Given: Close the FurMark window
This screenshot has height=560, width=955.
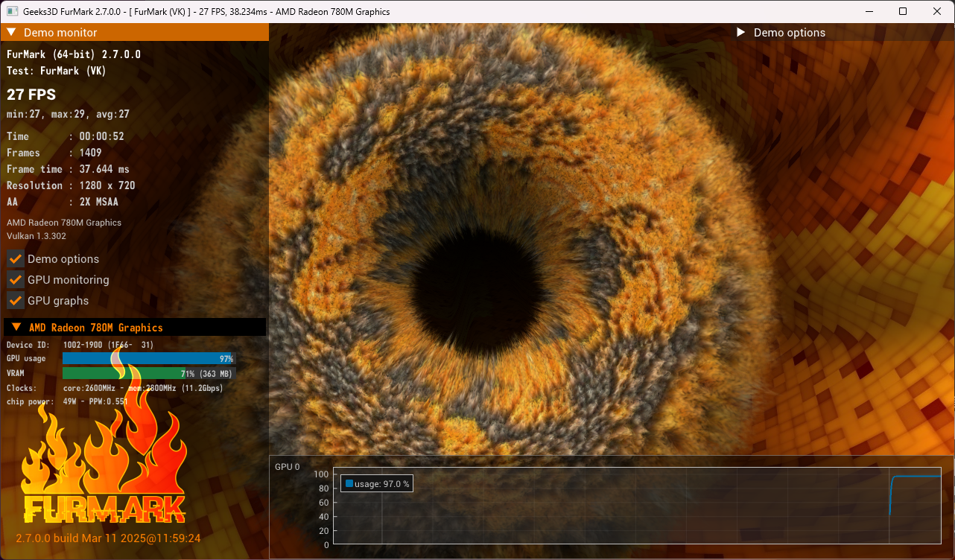Looking at the screenshot, I should 937,11.
